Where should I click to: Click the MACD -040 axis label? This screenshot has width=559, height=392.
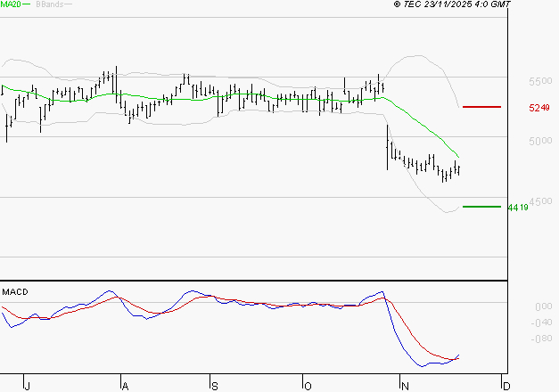pos(541,323)
